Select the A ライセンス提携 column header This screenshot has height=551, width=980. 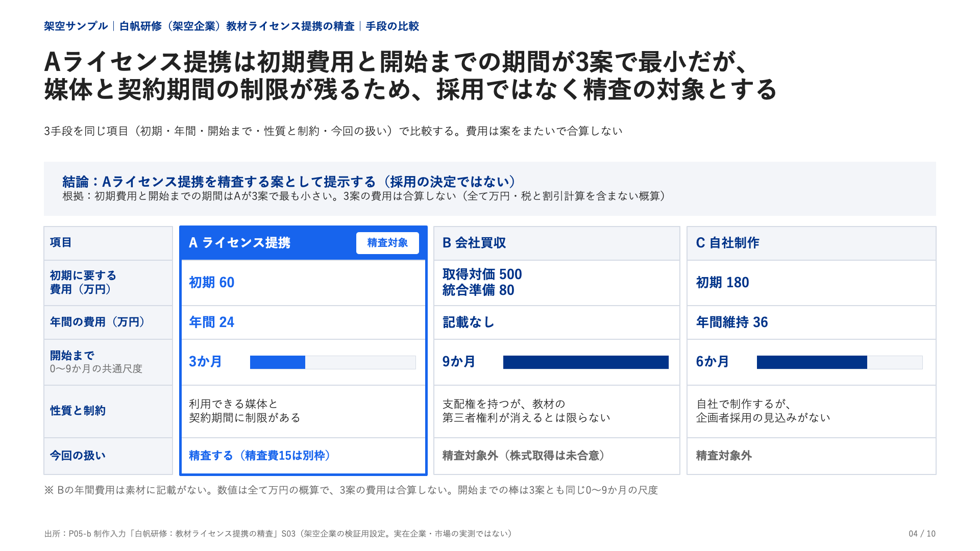point(303,243)
